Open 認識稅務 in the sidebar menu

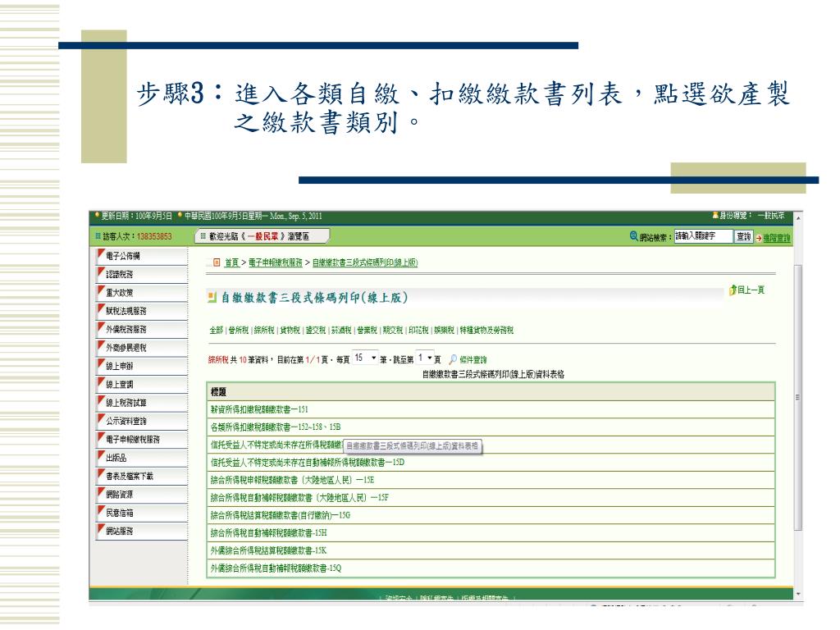[x=142, y=274]
